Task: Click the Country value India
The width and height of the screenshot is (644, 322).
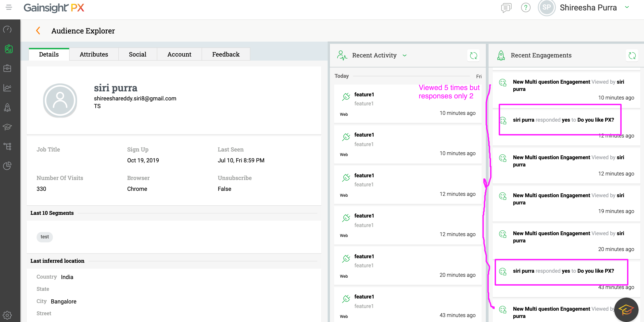Action: coord(67,277)
